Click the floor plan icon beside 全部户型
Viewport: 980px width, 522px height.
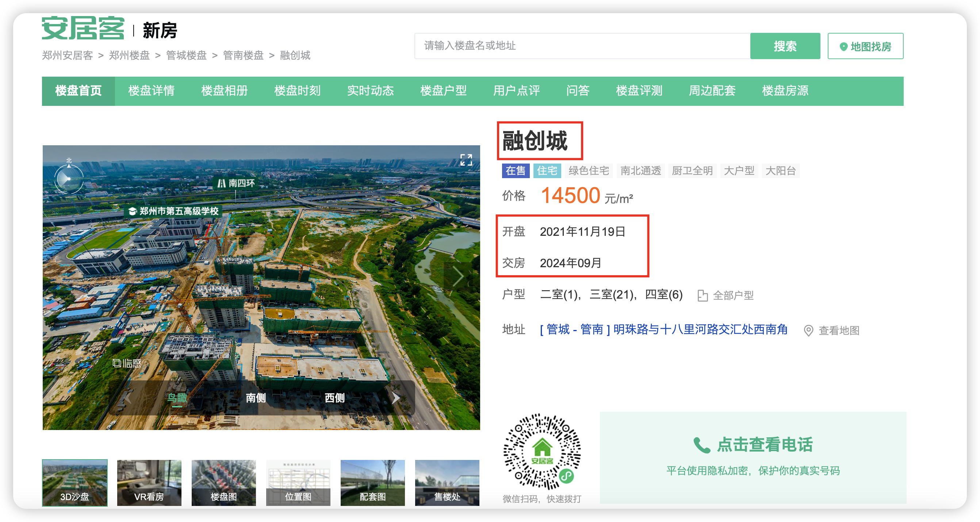click(702, 296)
